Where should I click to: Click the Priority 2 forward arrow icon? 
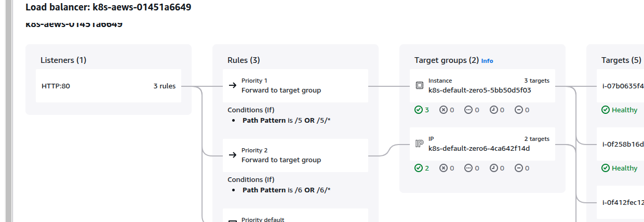[233, 155]
